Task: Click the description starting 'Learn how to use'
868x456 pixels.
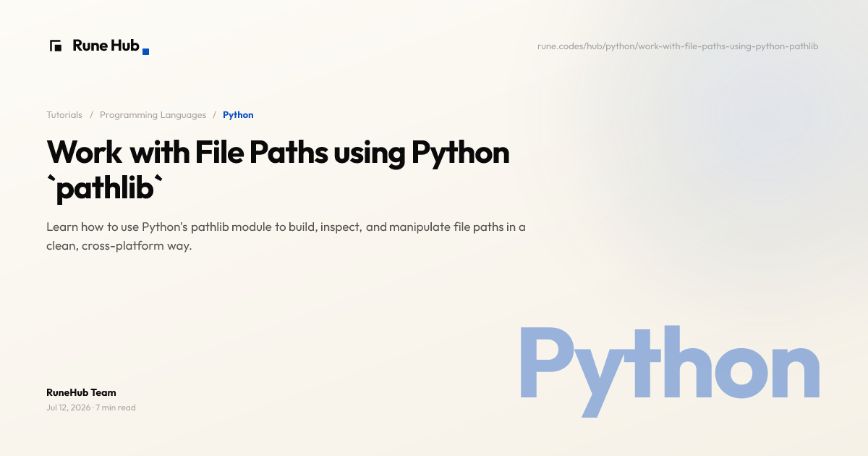Action: click(286, 236)
